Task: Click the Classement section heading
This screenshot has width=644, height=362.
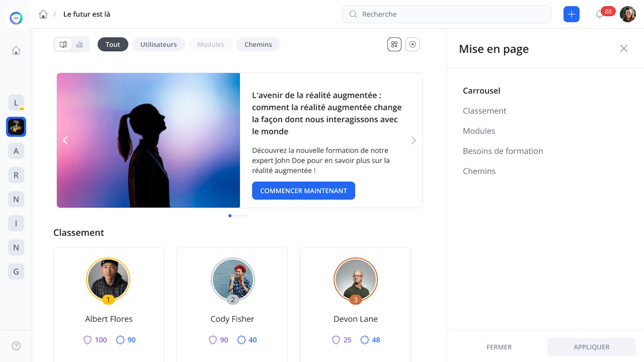Action: click(x=79, y=233)
